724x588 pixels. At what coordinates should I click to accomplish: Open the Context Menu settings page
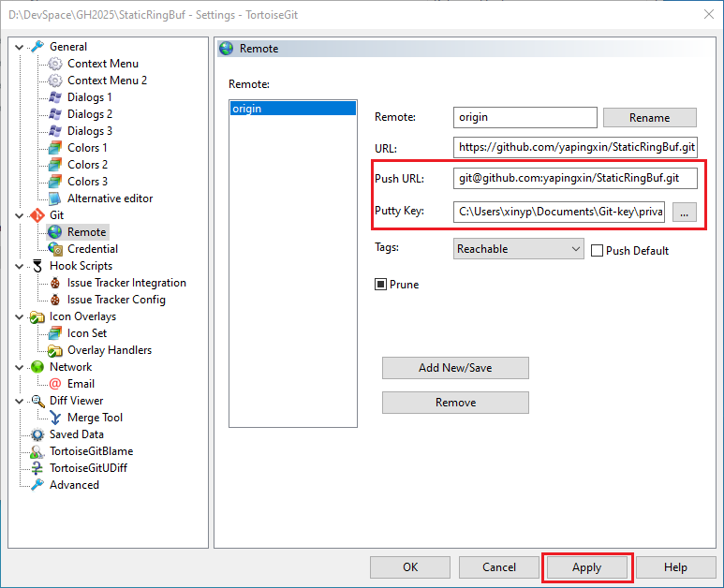[x=103, y=64]
